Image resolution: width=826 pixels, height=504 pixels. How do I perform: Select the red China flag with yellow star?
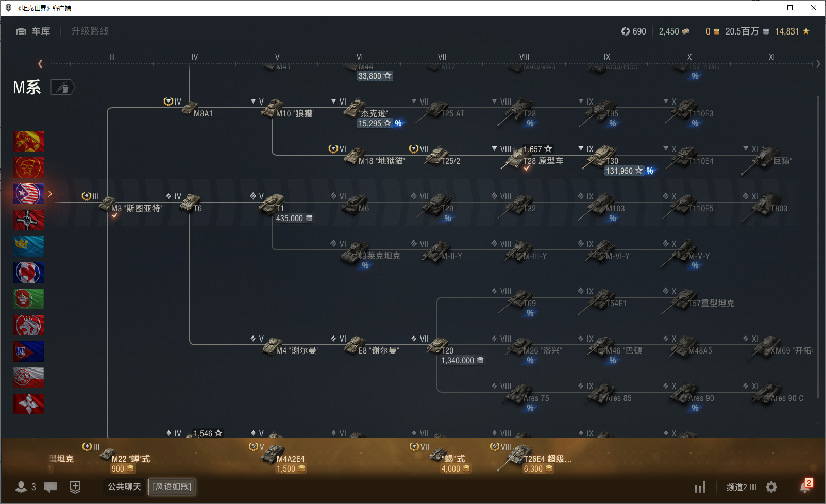point(28,141)
